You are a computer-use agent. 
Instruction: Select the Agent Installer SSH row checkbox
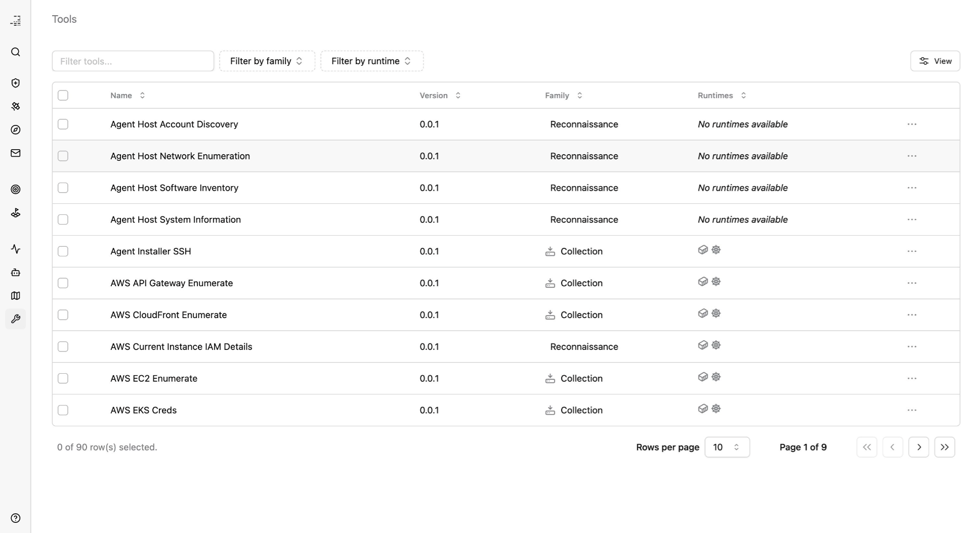click(x=63, y=251)
